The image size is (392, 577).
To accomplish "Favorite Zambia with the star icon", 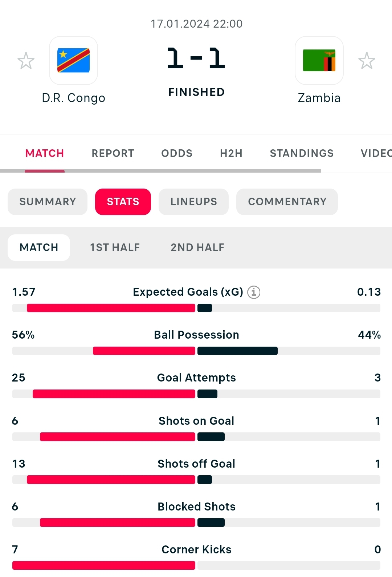I will (367, 61).
